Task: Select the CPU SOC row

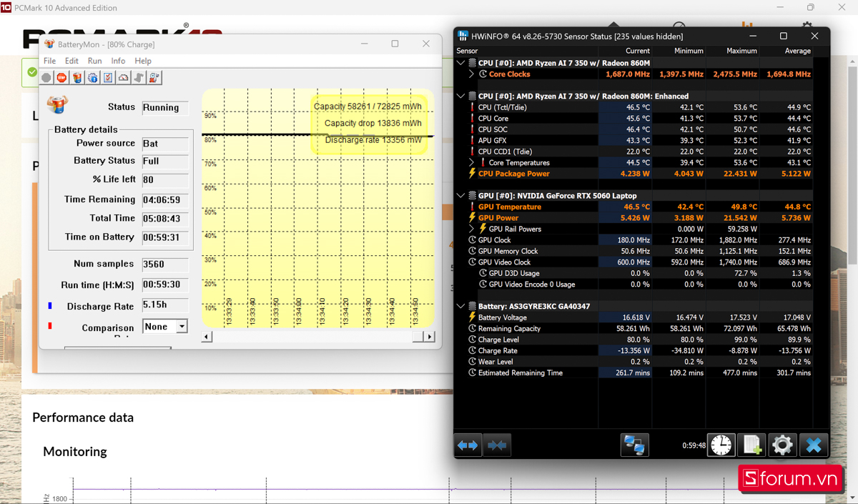Action: [641, 129]
